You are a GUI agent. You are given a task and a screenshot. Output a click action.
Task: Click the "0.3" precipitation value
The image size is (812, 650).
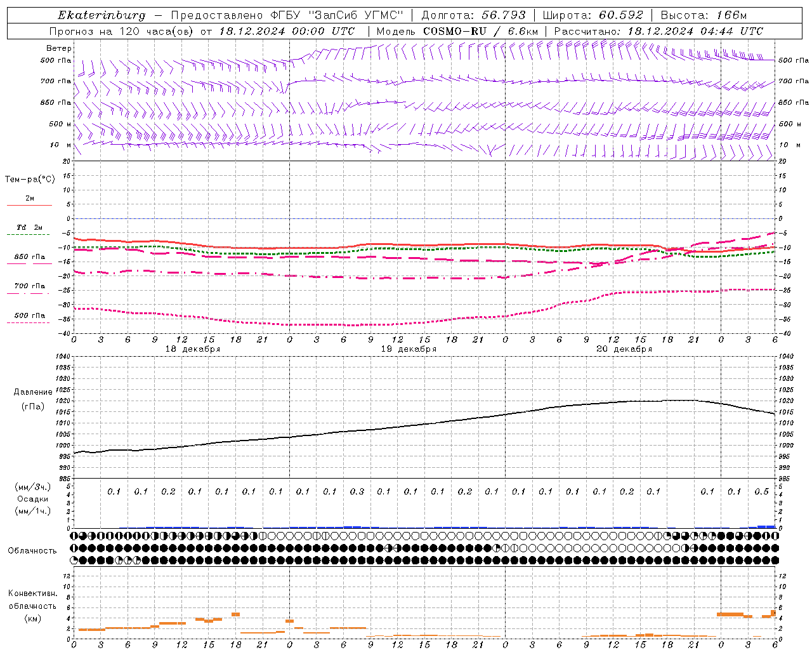point(357,491)
